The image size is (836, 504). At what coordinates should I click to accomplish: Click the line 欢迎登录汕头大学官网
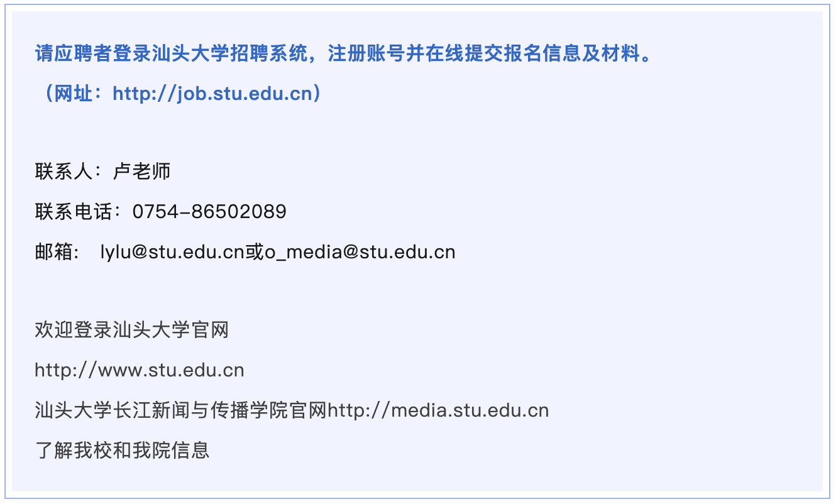pos(132,330)
